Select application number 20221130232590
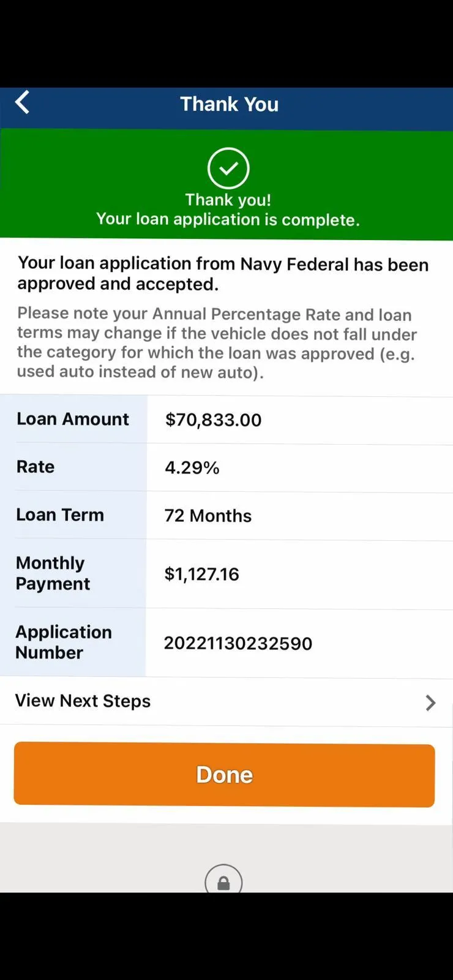Image resolution: width=453 pixels, height=980 pixels. (238, 643)
